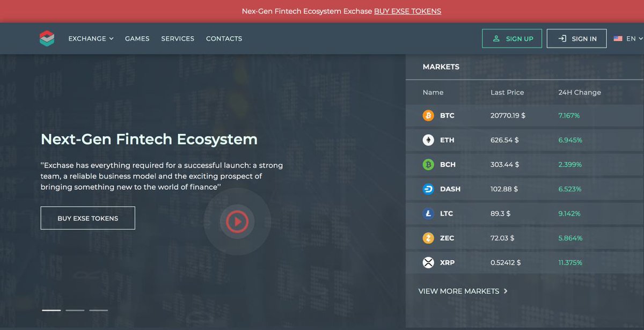
Task: Click the Name column header
Action: click(433, 92)
